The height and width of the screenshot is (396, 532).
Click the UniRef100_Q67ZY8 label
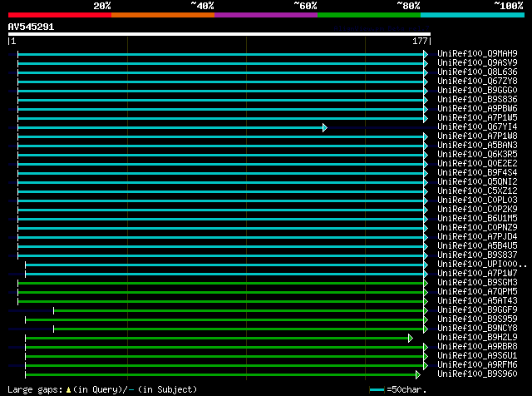click(x=477, y=82)
